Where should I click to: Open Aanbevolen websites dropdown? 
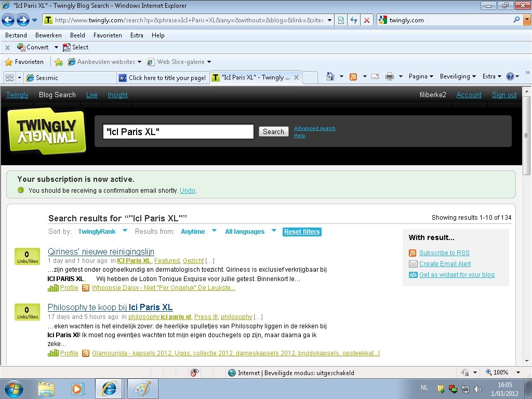139,62
